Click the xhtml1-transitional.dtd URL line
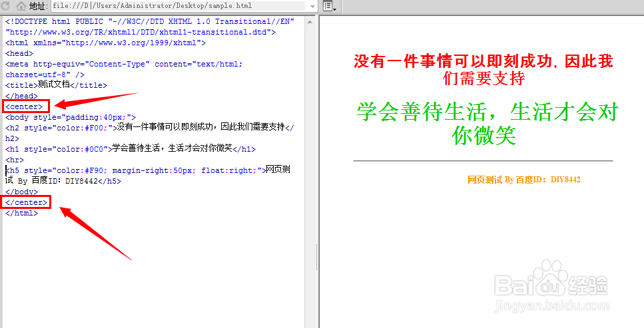 pos(141,32)
